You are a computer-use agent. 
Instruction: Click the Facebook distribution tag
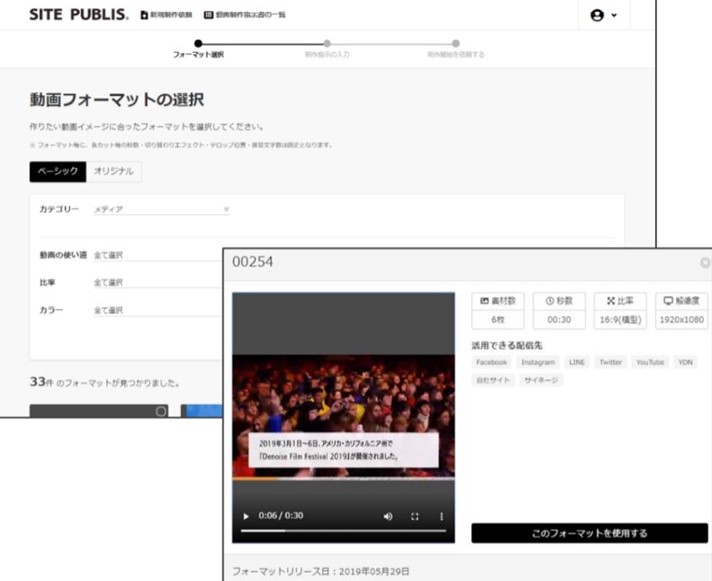(x=491, y=362)
